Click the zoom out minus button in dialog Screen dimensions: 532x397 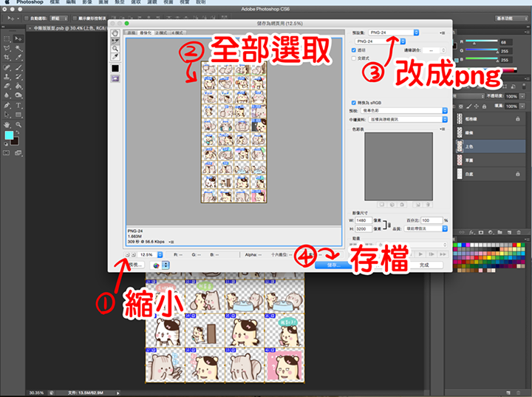(127, 255)
